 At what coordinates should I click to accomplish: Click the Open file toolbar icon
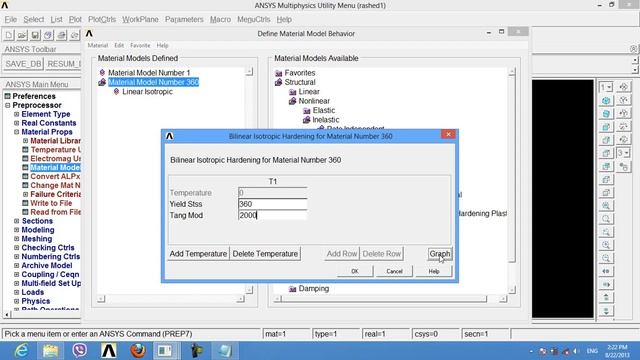pyautogui.click(x=22, y=36)
